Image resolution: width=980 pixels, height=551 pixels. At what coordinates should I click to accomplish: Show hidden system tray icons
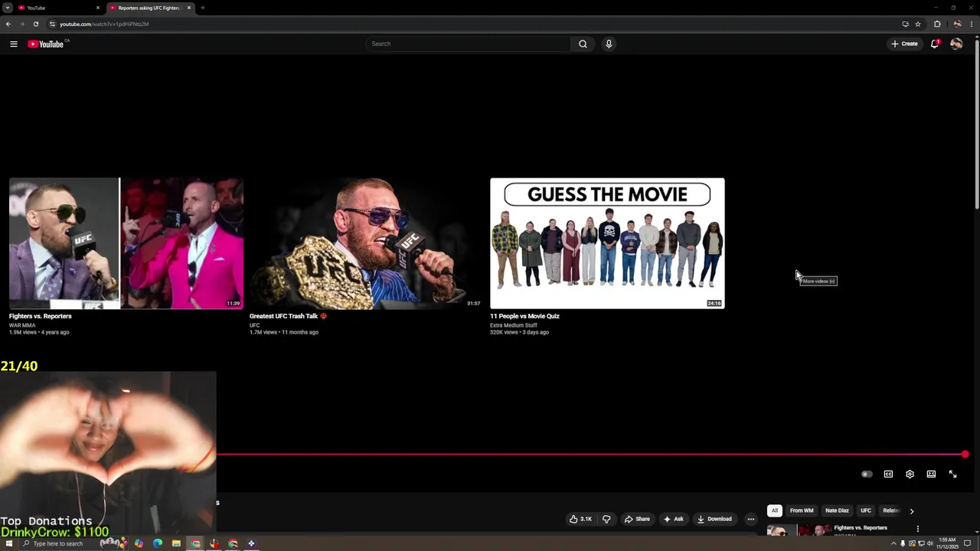coord(893,543)
